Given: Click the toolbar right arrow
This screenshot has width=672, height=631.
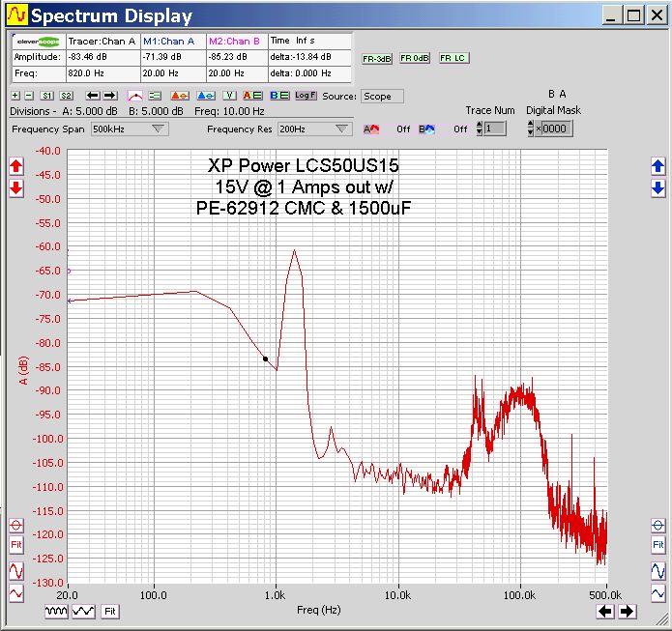Looking at the screenshot, I should pos(110,95).
